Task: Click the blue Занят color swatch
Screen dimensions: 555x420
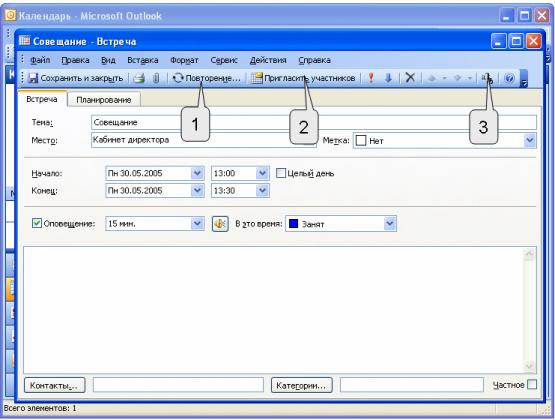Action: 293,224
